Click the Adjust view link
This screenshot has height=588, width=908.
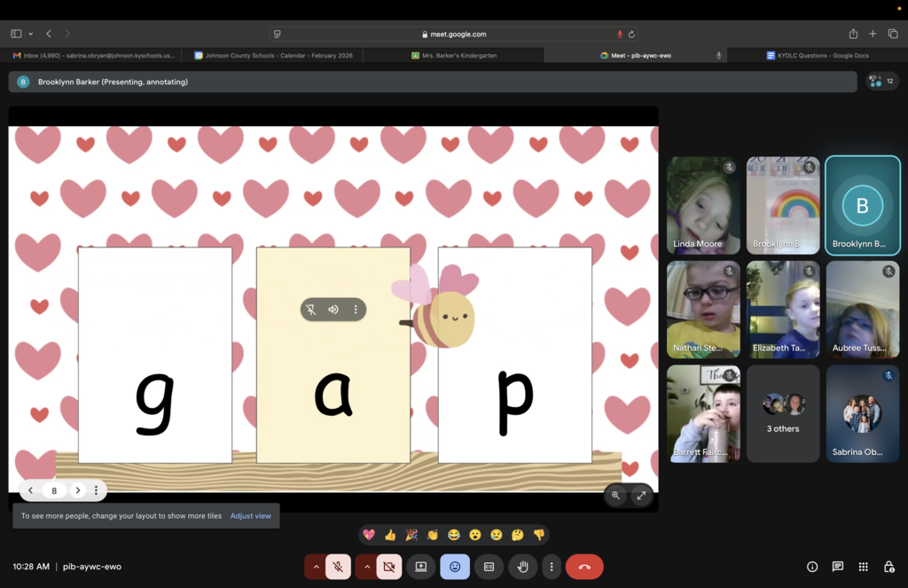coord(251,515)
